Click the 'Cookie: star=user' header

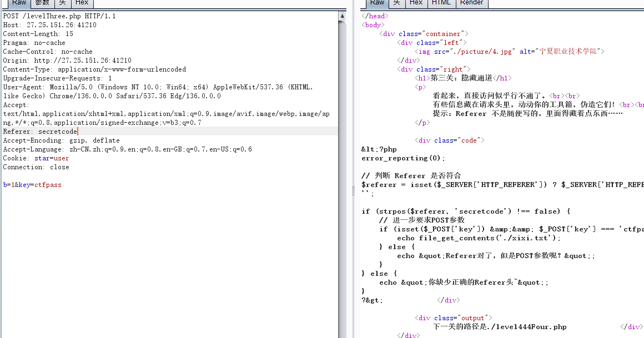[x=36, y=158]
